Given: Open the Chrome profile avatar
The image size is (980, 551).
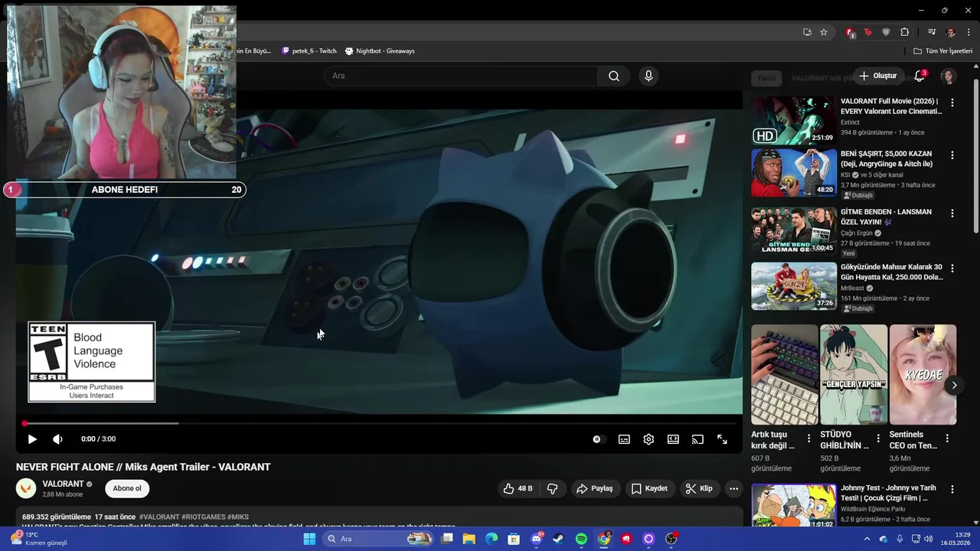Looking at the screenshot, I should coord(951,32).
